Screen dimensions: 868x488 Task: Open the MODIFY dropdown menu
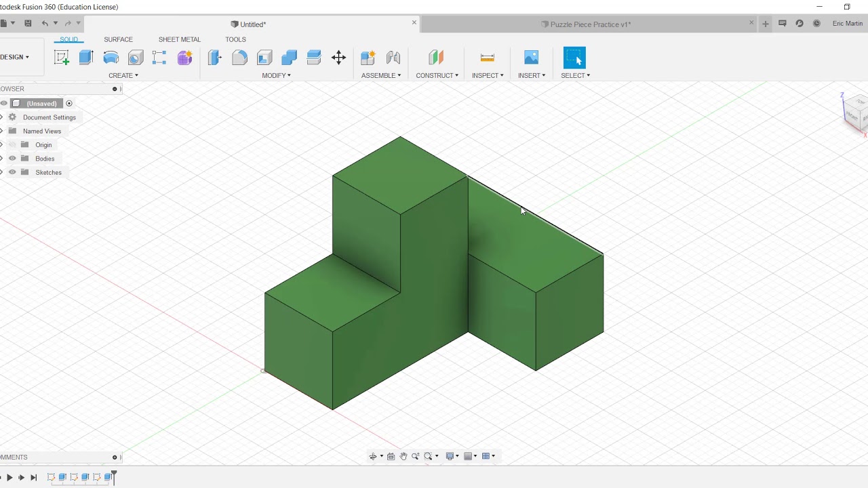pos(277,75)
